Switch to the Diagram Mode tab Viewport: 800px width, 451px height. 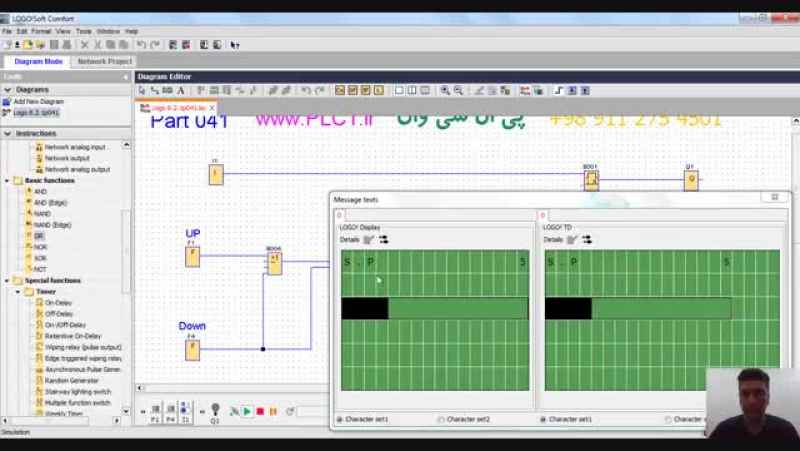[x=38, y=61]
